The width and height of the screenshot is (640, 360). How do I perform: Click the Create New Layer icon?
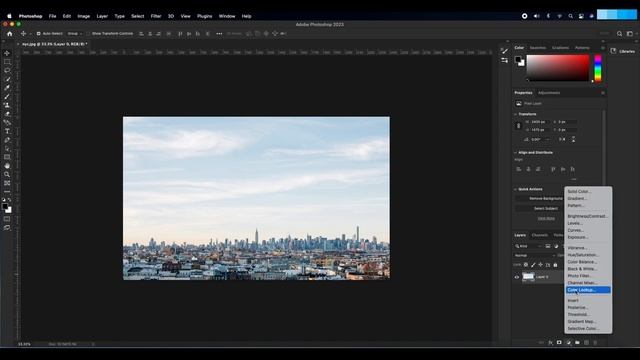point(586,343)
